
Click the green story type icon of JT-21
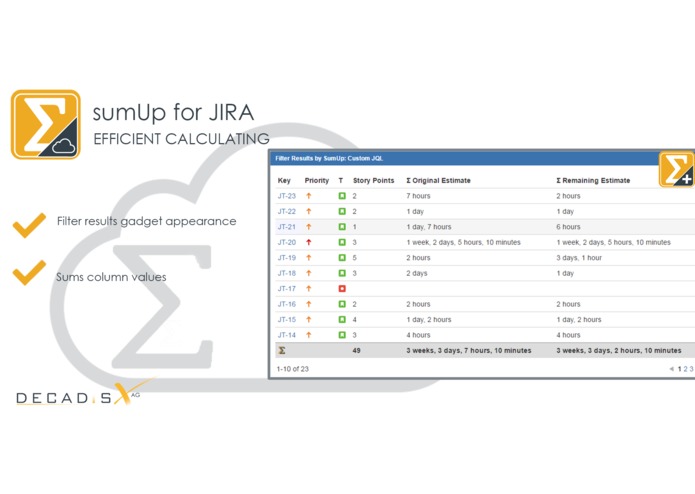tap(342, 227)
